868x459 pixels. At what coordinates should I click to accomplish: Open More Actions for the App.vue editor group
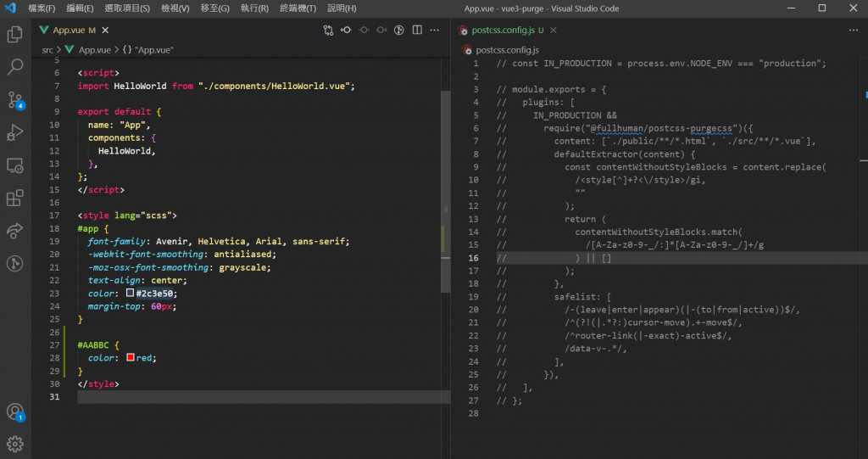click(435, 30)
